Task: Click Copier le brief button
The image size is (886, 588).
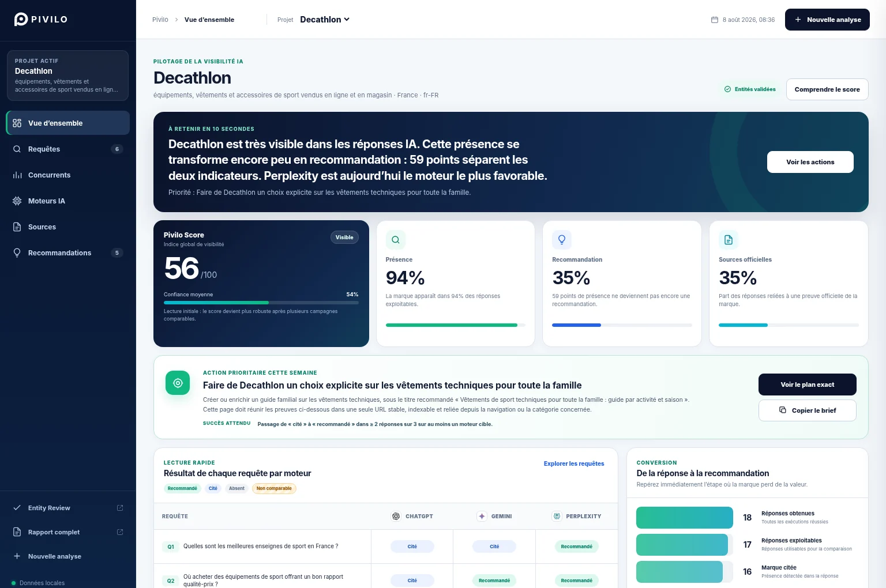Action: tap(808, 410)
